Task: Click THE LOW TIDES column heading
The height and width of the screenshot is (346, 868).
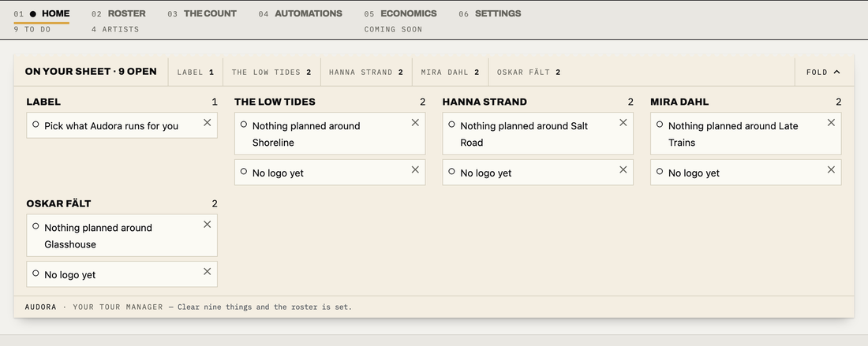Action: tap(275, 102)
